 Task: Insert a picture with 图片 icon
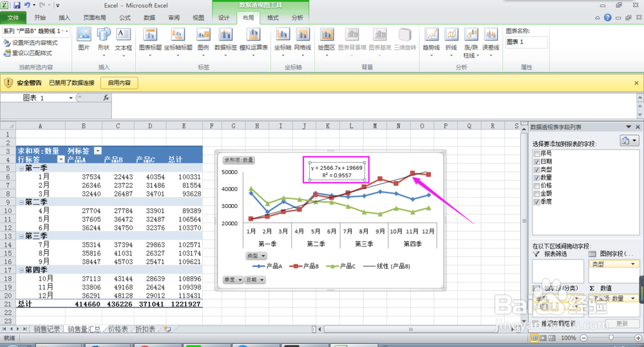[x=84, y=39]
